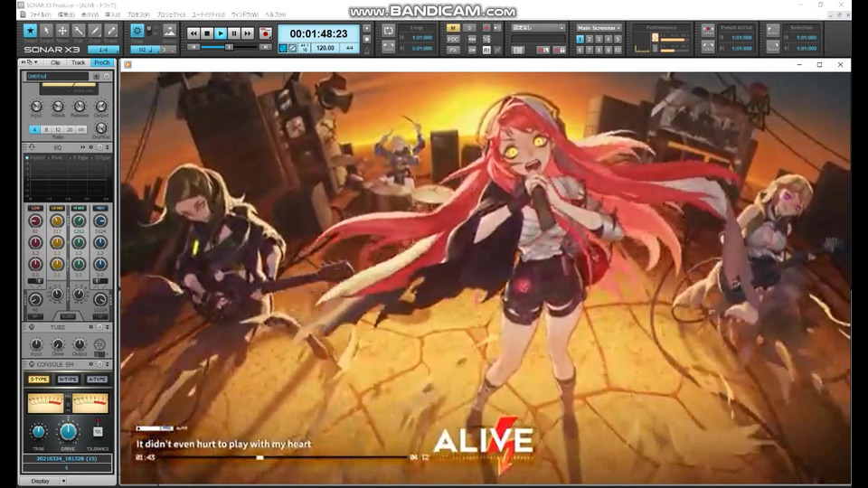Viewport: 868px width, 488px height.
Task: Select the Draw tool
Action: tap(95, 31)
